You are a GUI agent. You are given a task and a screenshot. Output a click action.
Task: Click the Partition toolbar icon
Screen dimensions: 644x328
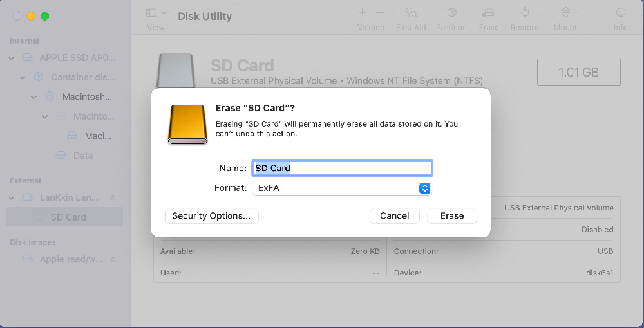[x=451, y=13]
